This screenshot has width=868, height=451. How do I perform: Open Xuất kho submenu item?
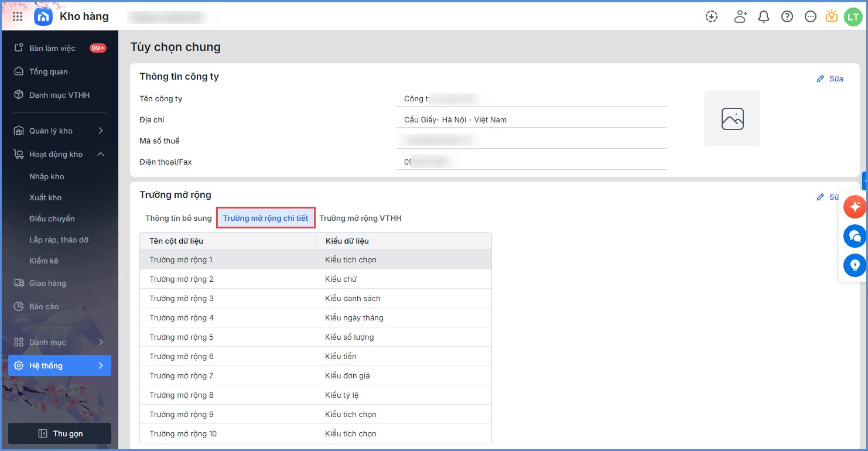[x=46, y=197]
